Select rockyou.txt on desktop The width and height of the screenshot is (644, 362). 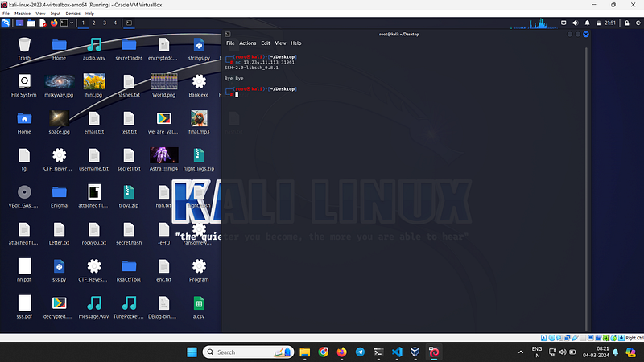tap(94, 234)
